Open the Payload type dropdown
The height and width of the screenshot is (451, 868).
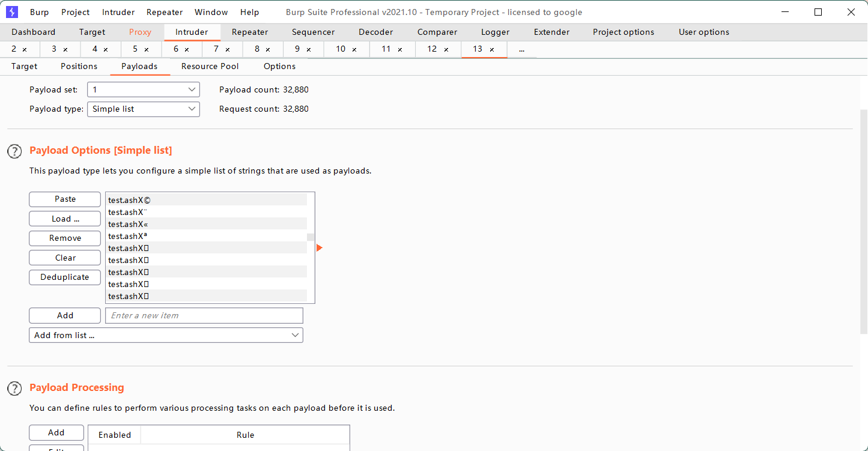click(144, 109)
